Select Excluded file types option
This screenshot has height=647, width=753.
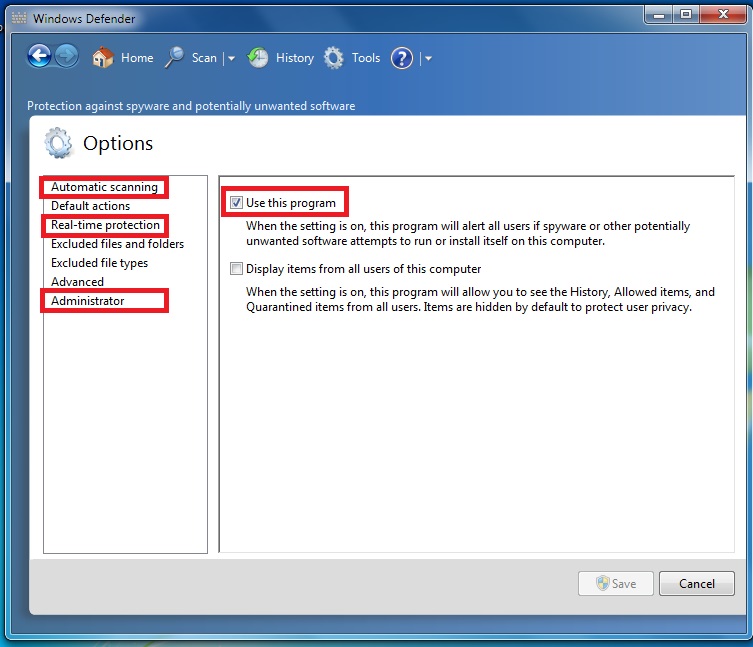pos(99,263)
